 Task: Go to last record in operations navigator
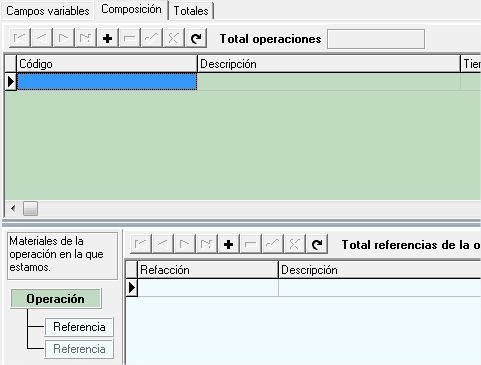click(85, 38)
